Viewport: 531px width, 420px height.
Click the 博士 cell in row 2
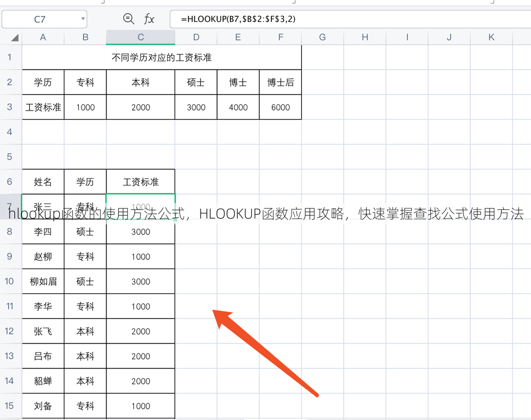tap(238, 82)
